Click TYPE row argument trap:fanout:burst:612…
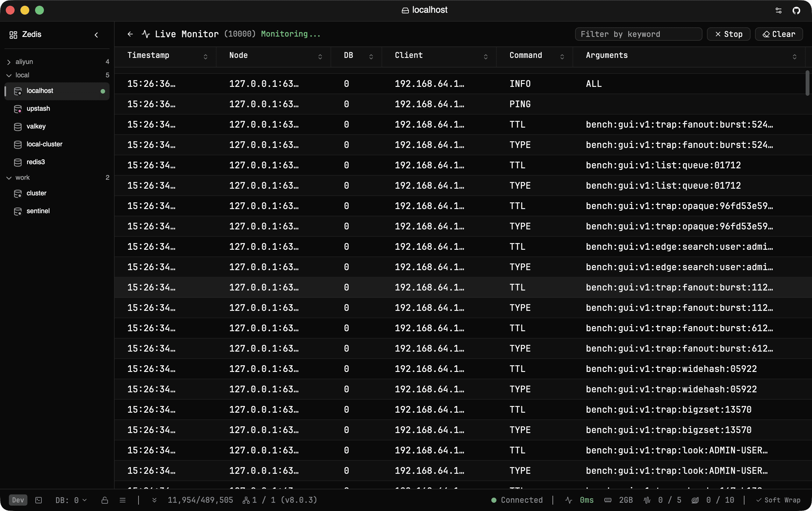The height and width of the screenshot is (511, 812). [x=680, y=349]
